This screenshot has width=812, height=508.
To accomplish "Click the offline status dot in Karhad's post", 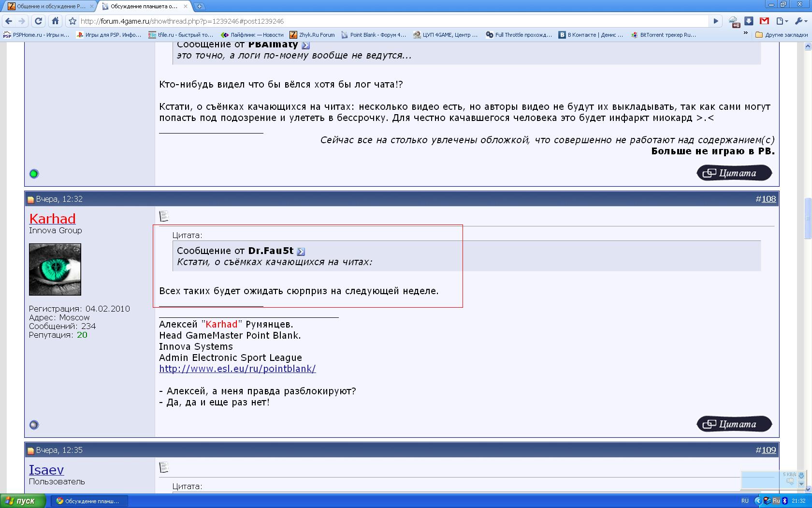I will pyautogui.click(x=34, y=425).
